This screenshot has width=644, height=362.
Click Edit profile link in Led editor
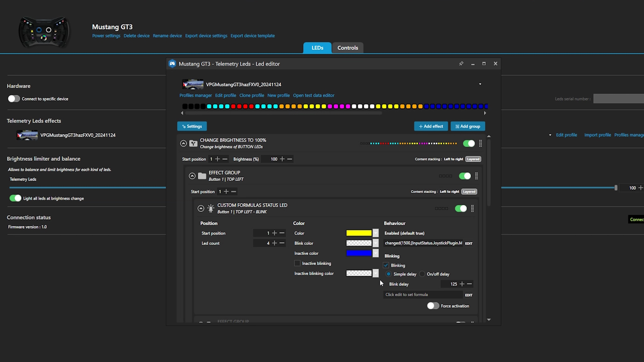(x=225, y=96)
